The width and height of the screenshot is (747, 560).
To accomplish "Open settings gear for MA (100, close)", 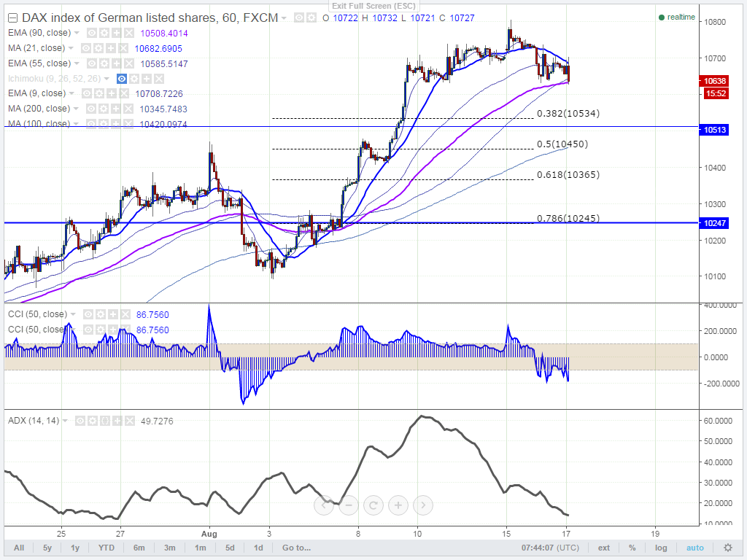I will (x=104, y=124).
